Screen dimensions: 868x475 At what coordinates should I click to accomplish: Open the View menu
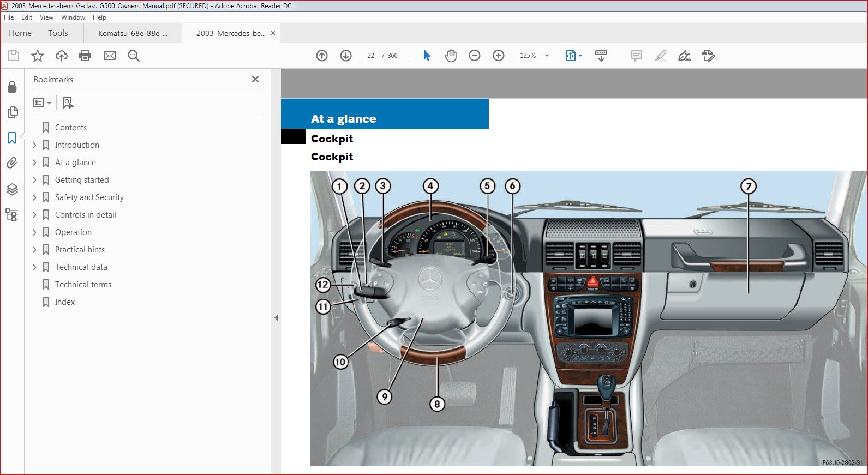(46, 17)
